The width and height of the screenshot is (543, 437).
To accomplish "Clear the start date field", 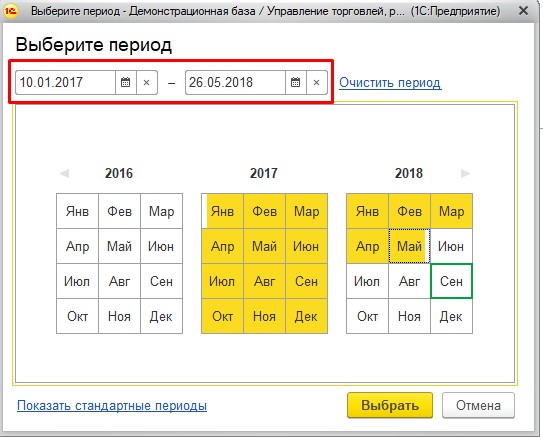I will pyautogui.click(x=147, y=82).
